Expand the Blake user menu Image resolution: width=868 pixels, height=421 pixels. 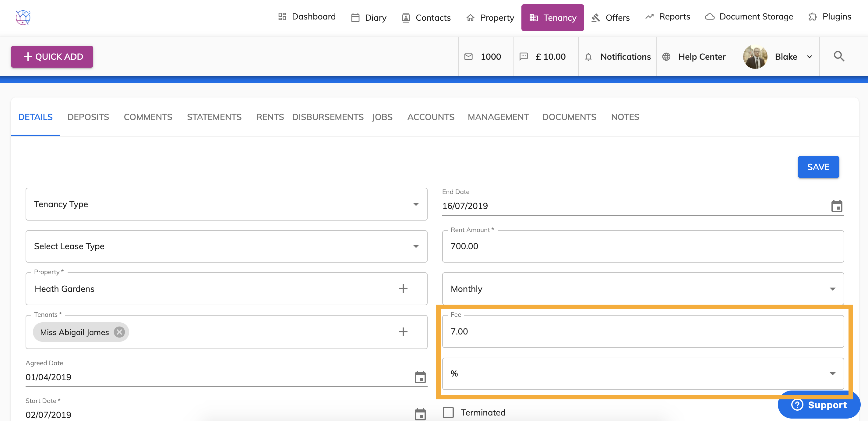click(x=809, y=57)
